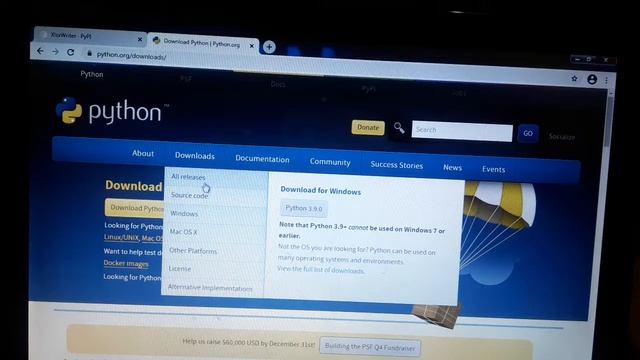The image size is (640, 360).
Task: Click the browser forward arrow
Action: click(x=55, y=51)
